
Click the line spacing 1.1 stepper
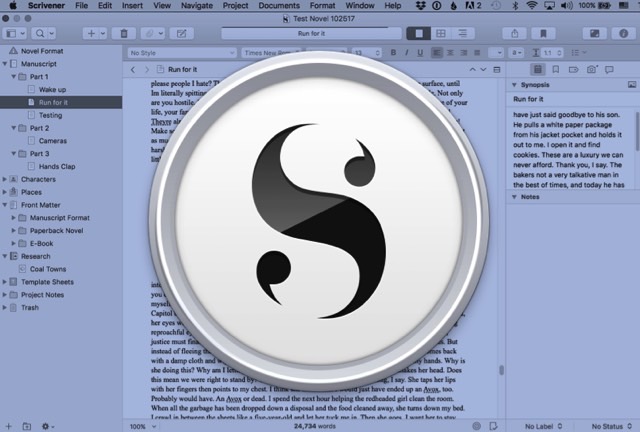(560, 53)
